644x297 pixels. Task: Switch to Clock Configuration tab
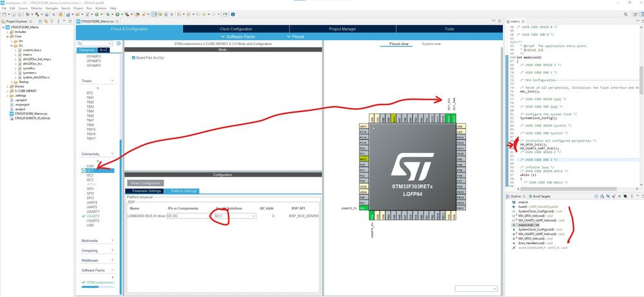(x=236, y=29)
